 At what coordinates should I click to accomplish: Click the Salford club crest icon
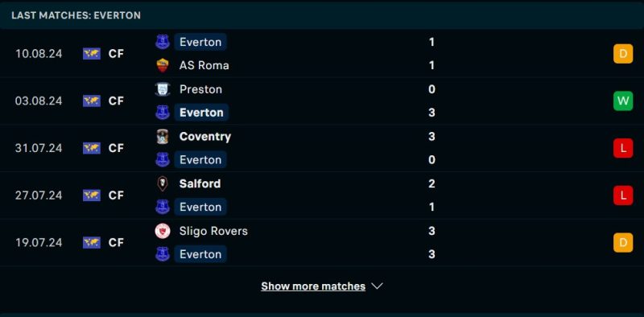click(x=163, y=183)
